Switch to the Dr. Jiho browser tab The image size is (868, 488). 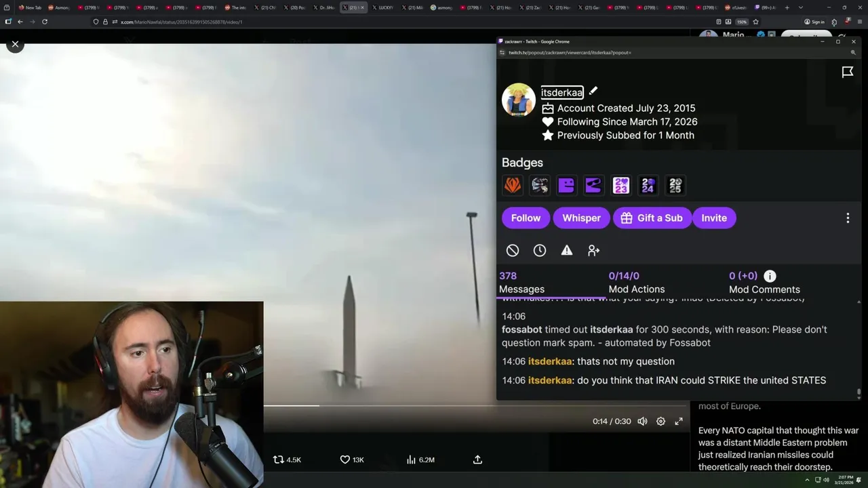coord(323,7)
